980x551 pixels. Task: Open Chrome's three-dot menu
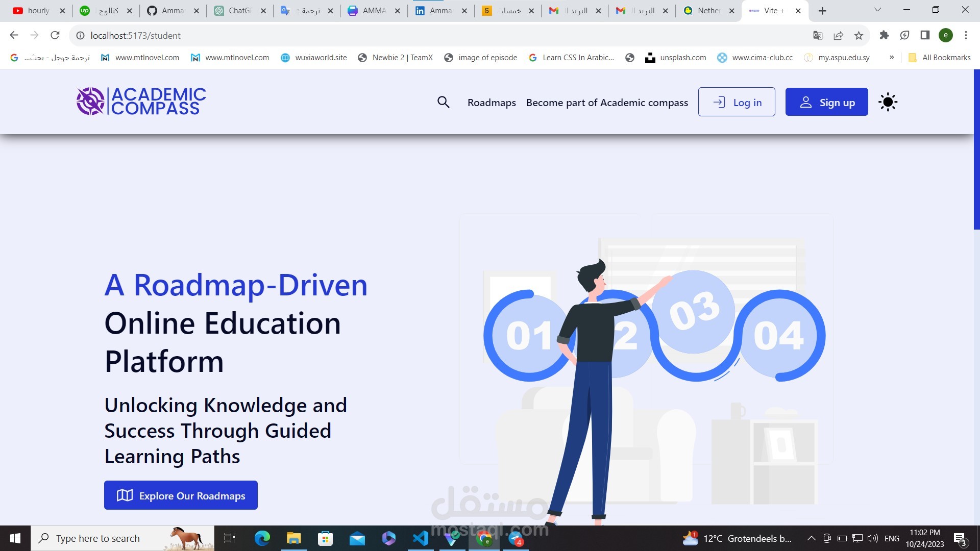point(966,35)
